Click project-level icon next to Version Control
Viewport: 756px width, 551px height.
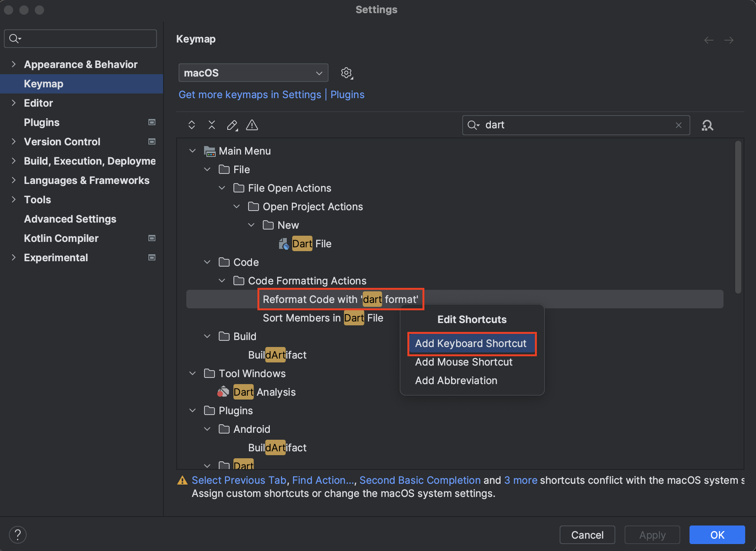(152, 141)
